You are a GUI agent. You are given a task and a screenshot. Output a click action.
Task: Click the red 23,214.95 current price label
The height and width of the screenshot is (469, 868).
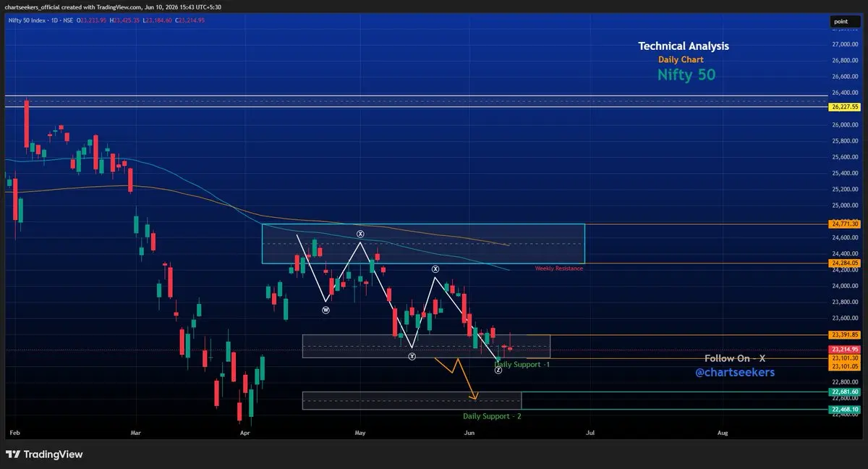(x=845, y=349)
